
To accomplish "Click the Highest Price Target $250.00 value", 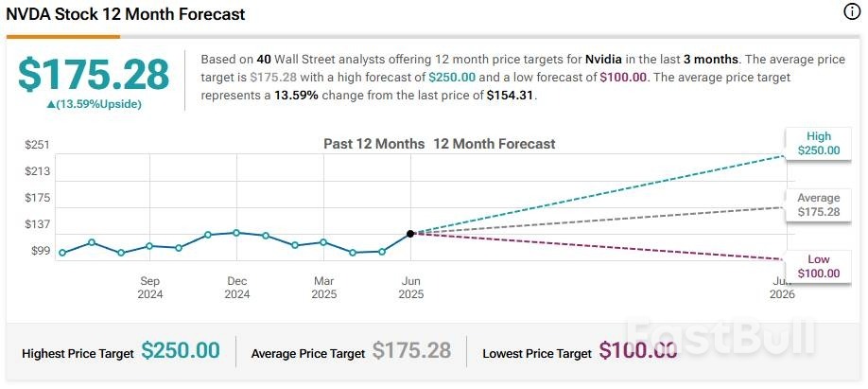I will pyautogui.click(x=181, y=351).
